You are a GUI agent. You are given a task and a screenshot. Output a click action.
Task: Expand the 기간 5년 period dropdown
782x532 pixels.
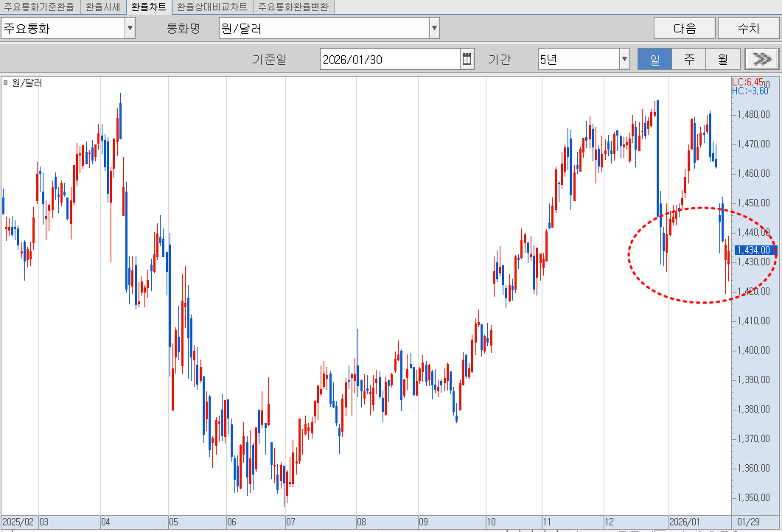(624, 60)
